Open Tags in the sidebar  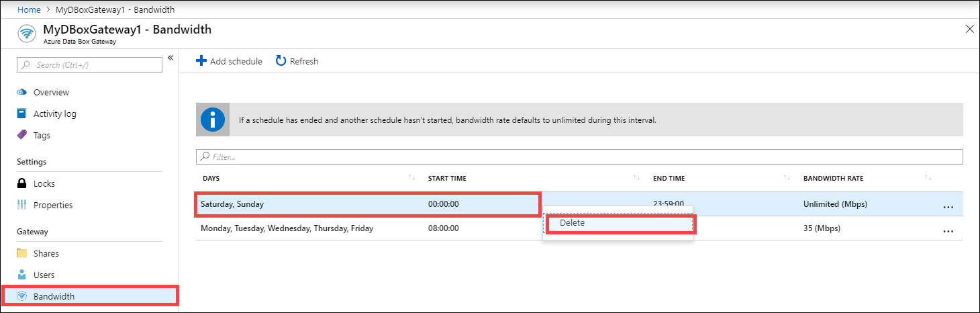[42, 135]
